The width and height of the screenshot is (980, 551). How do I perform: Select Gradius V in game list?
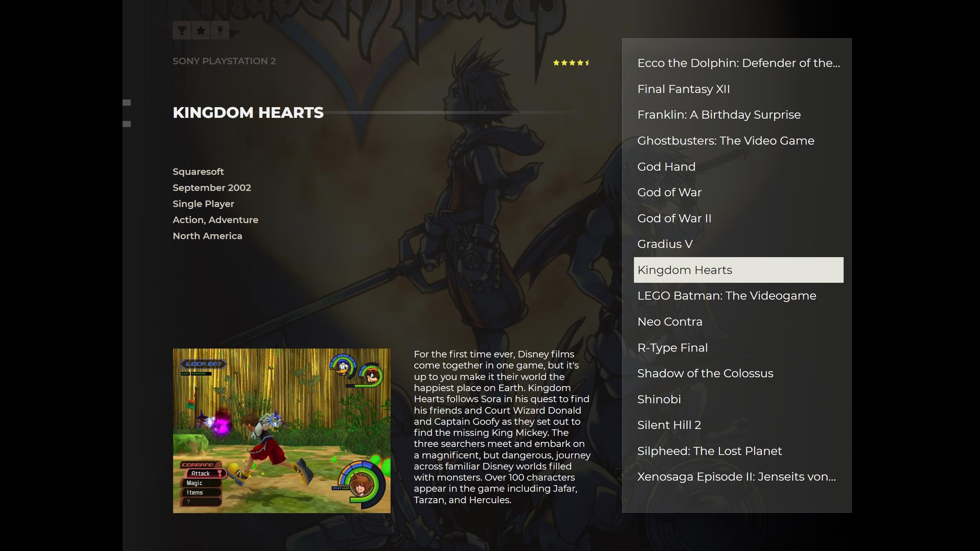click(x=738, y=244)
